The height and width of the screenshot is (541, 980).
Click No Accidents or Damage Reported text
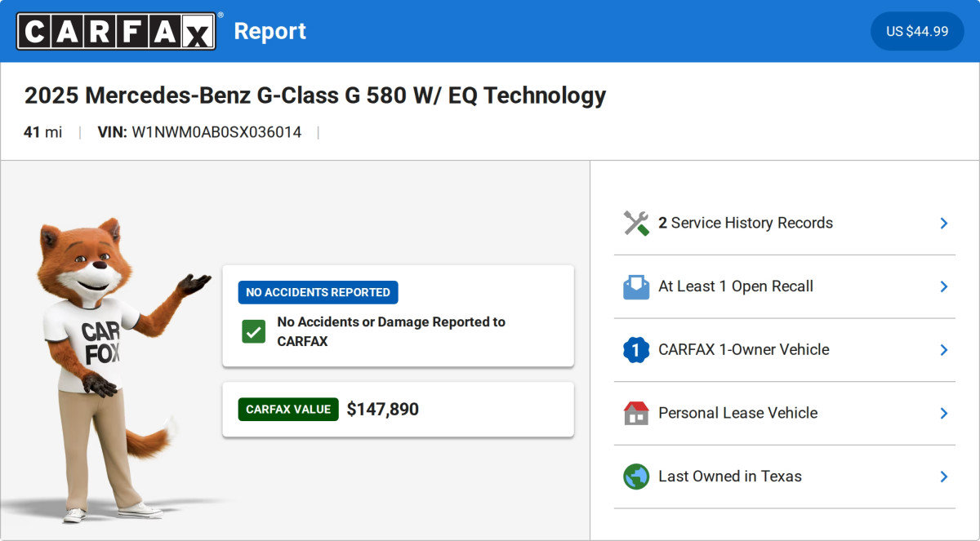[x=391, y=331]
